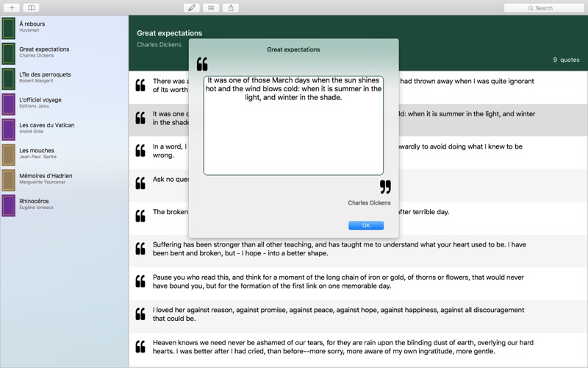Select Á rebours book cover thumbnail
Viewport: 588px width, 368px height.
[x=8, y=28]
